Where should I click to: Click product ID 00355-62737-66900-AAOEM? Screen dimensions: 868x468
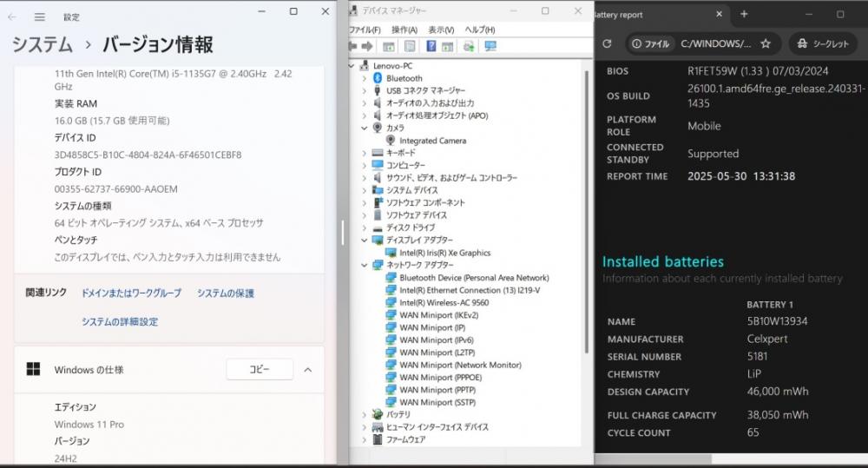coord(115,189)
